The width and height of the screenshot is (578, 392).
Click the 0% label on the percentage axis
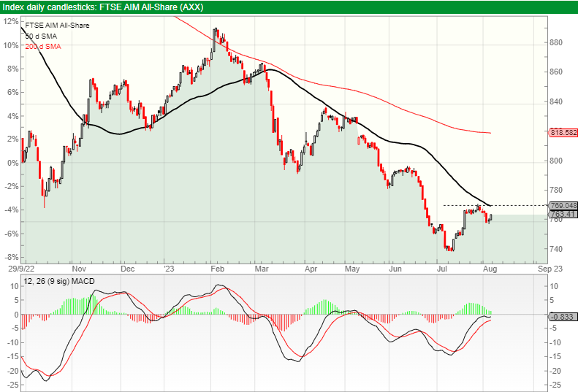pos(12,163)
